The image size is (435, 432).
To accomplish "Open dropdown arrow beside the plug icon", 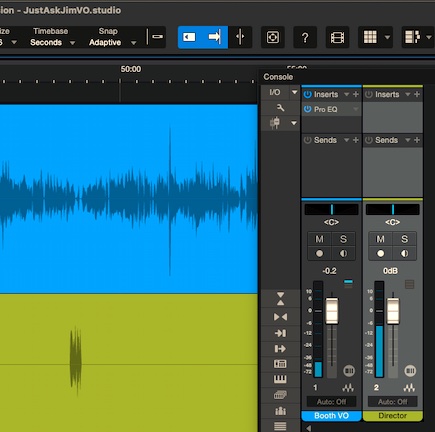I will coord(294,123).
